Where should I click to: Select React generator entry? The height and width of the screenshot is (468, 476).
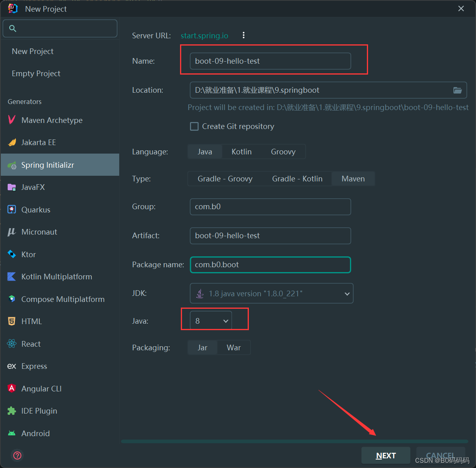click(x=60, y=344)
